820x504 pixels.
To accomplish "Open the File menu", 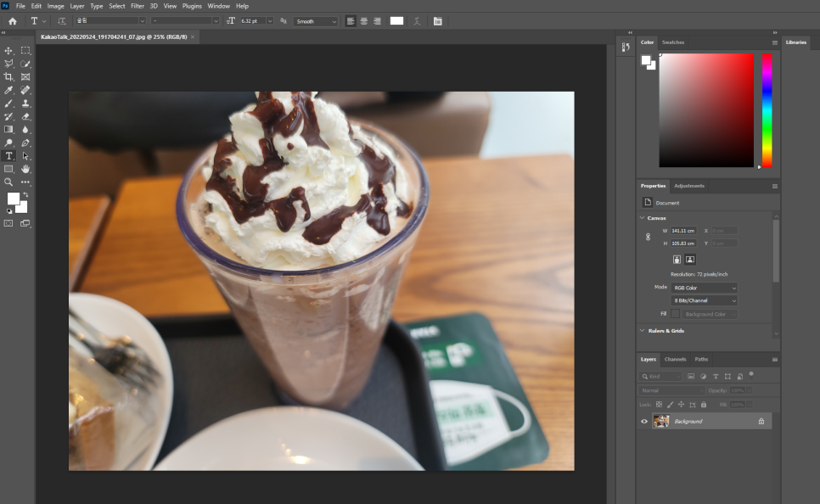I will (x=20, y=6).
